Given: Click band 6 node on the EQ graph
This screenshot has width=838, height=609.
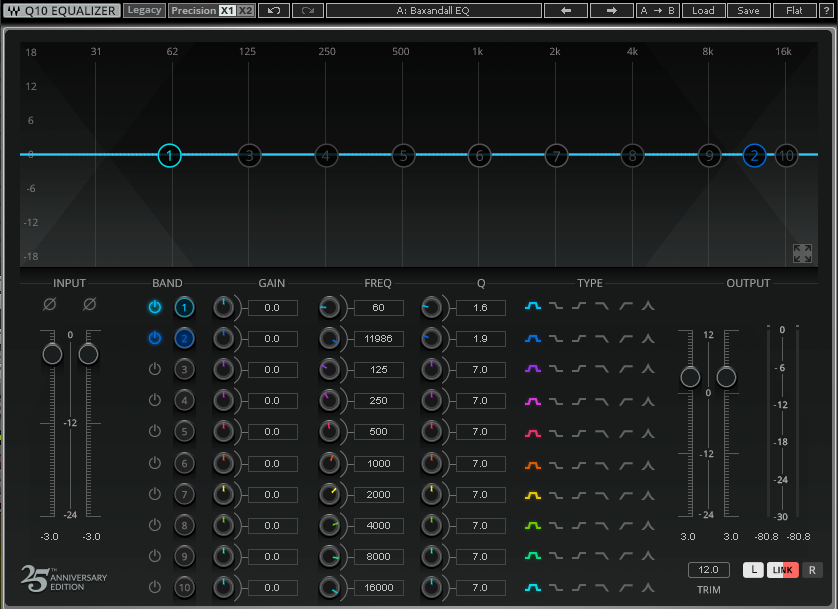Looking at the screenshot, I should click(x=479, y=155).
